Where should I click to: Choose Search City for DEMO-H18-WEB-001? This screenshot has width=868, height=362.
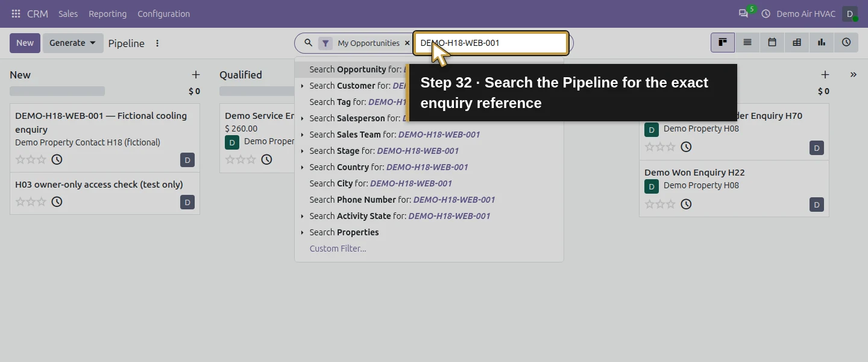click(x=429, y=183)
